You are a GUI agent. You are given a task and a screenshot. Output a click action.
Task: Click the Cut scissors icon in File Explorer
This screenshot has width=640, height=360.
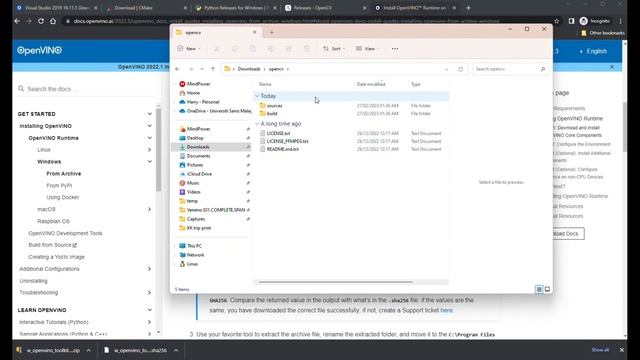tap(217, 49)
